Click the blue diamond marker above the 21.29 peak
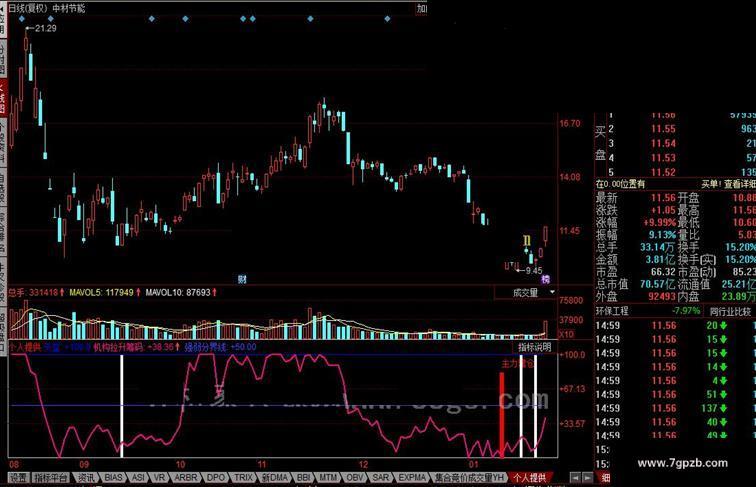Screen dimensions: 756x487 tap(22, 19)
